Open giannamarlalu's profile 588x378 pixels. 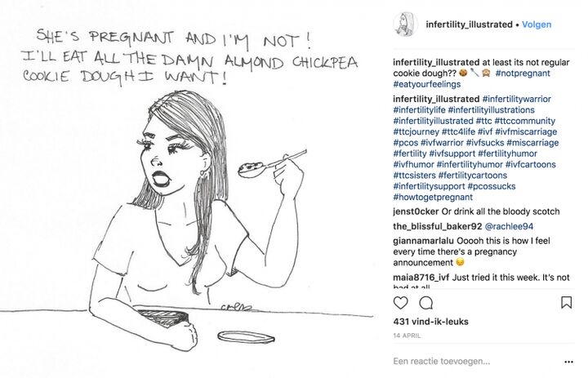pos(428,241)
